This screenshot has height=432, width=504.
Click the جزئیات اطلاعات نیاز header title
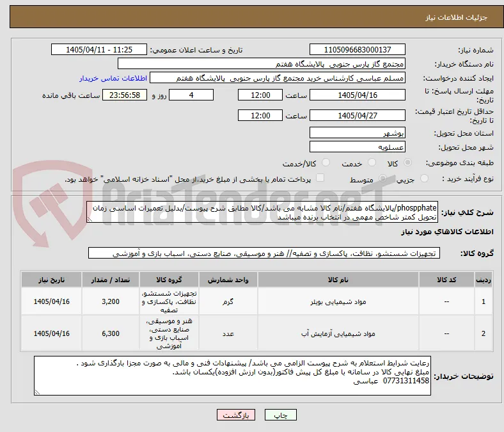456,17
